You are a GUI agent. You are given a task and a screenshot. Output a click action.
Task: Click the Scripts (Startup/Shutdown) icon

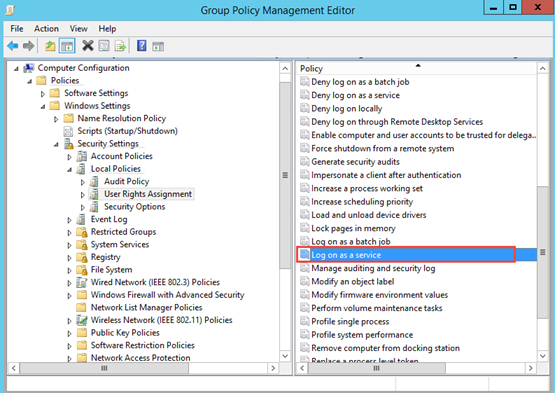point(68,131)
